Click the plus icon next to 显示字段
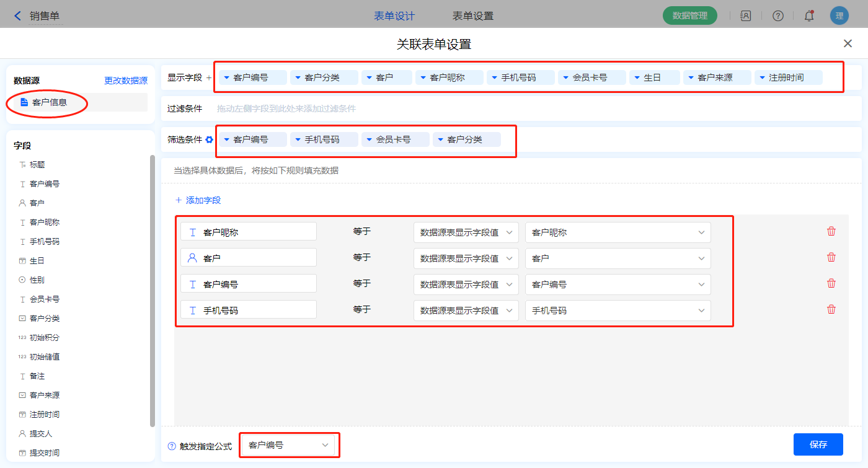Image resolution: width=868 pixels, height=468 pixels. [x=208, y=78]
